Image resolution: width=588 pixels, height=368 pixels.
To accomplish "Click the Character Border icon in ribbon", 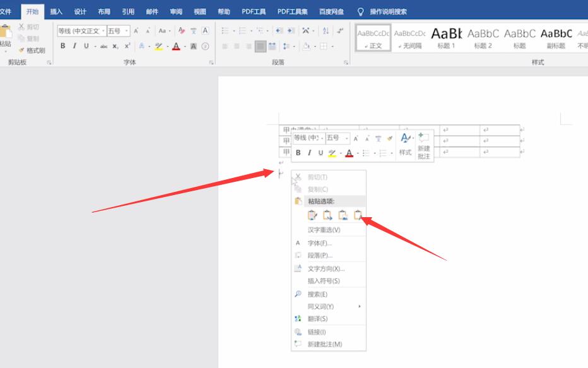I will tap(205, 31).
